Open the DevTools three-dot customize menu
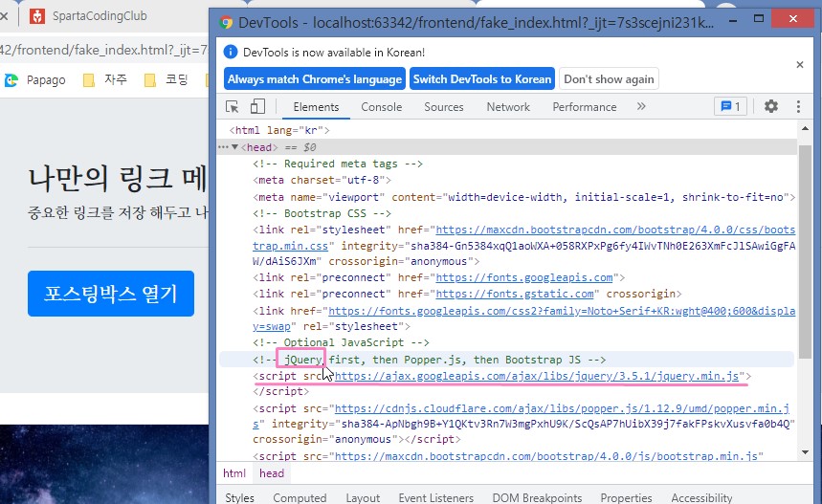Image resolution: width=822 pixels, height=504 pixels. tap(798, 106)
